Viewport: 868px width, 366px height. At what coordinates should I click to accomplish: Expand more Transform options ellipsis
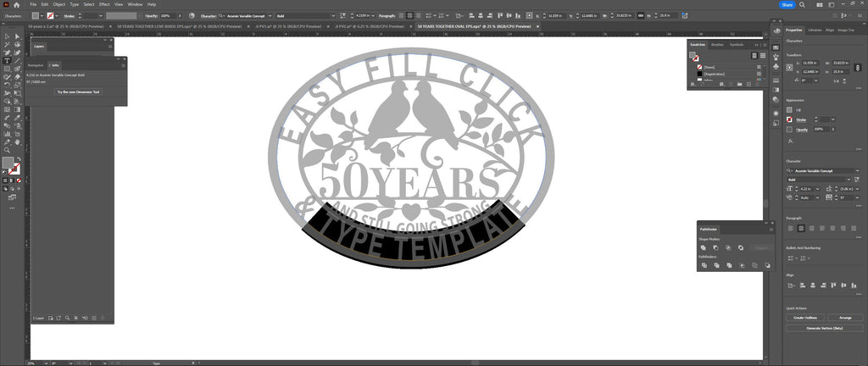[859, 88]
